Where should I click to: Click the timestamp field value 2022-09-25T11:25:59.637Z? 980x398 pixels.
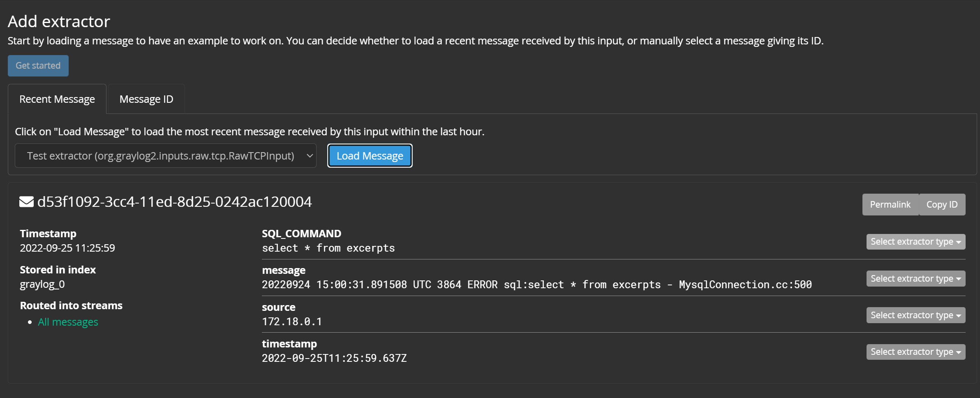click(334, 358)
